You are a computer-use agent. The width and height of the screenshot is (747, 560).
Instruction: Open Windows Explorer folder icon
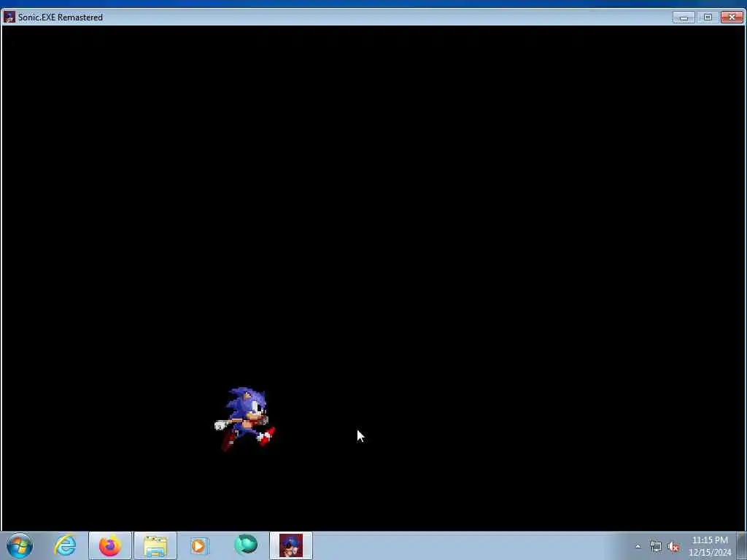click(x=155, y=545)
